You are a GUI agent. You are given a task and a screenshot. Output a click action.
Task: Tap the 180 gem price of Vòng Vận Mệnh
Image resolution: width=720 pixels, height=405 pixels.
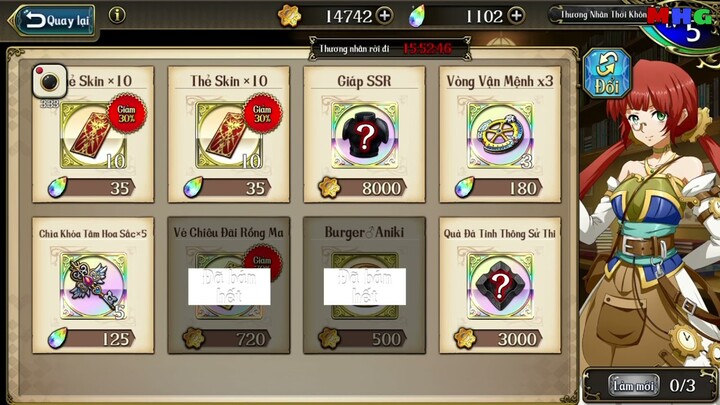(x=498, y=188)
